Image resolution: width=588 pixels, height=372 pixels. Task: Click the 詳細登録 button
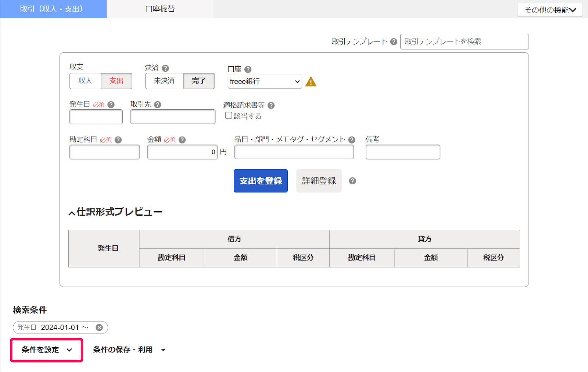tap(319, 181)
